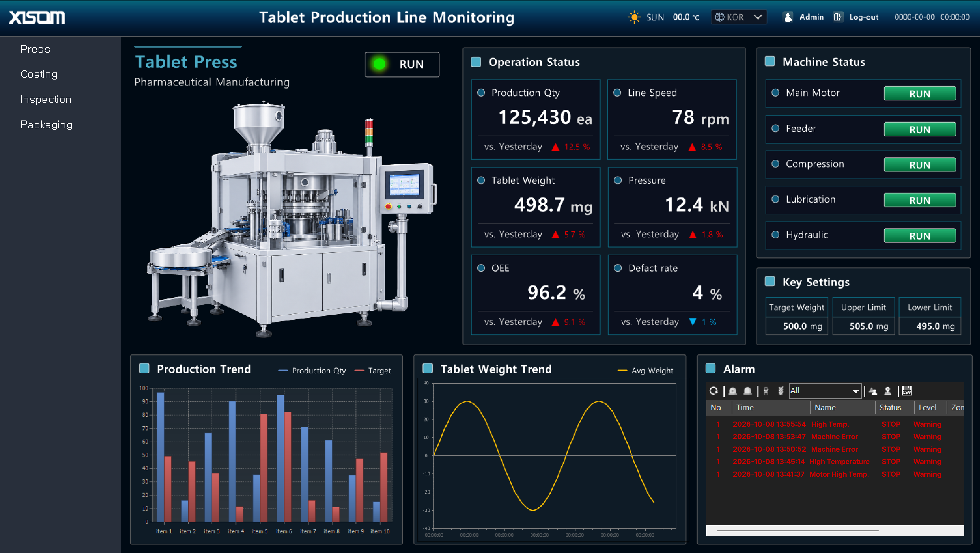The height and width of the screenshot is (553, 980).
Task: Click the acknowledge-all icon left of the All filter
Action: [781, 391]
